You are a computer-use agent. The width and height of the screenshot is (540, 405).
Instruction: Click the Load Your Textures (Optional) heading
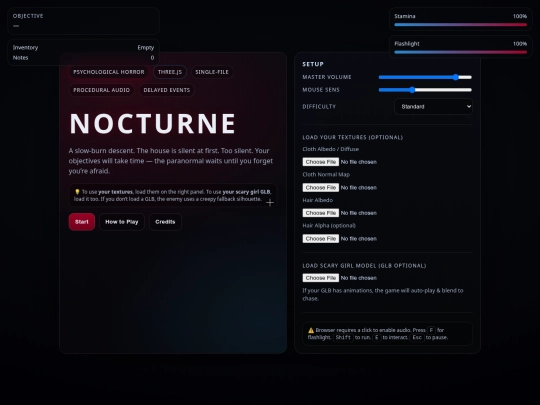[x=353, y=137]
